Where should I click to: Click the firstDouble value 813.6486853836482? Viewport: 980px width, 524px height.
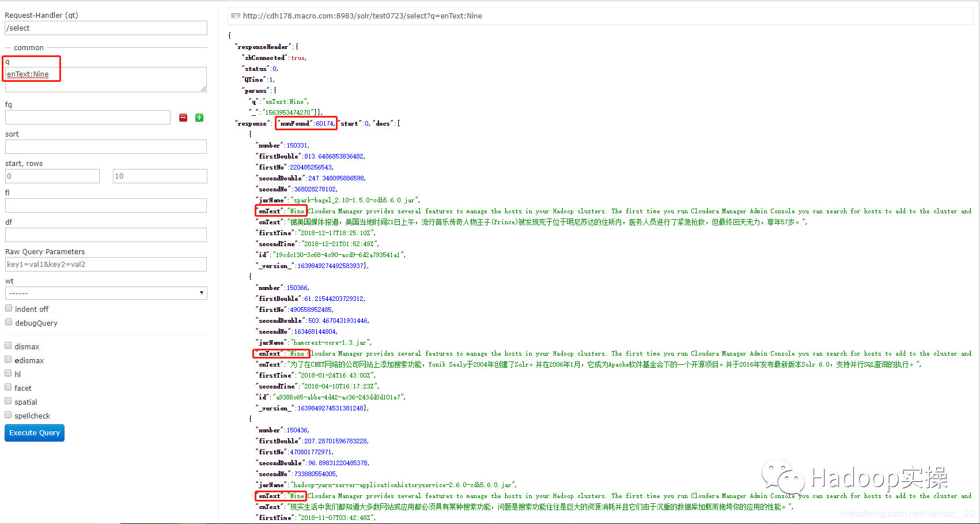[334, 156]
